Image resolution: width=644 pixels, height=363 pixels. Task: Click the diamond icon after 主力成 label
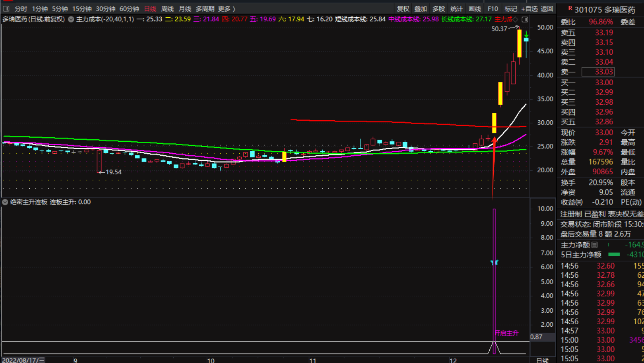pyautogui.click(x=515, y=19)
